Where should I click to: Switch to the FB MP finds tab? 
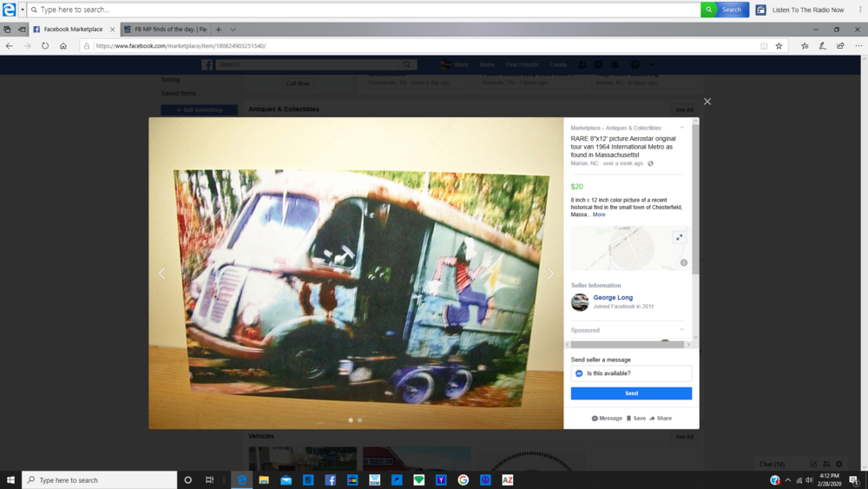pyautogui.click(x=165, y=30)
